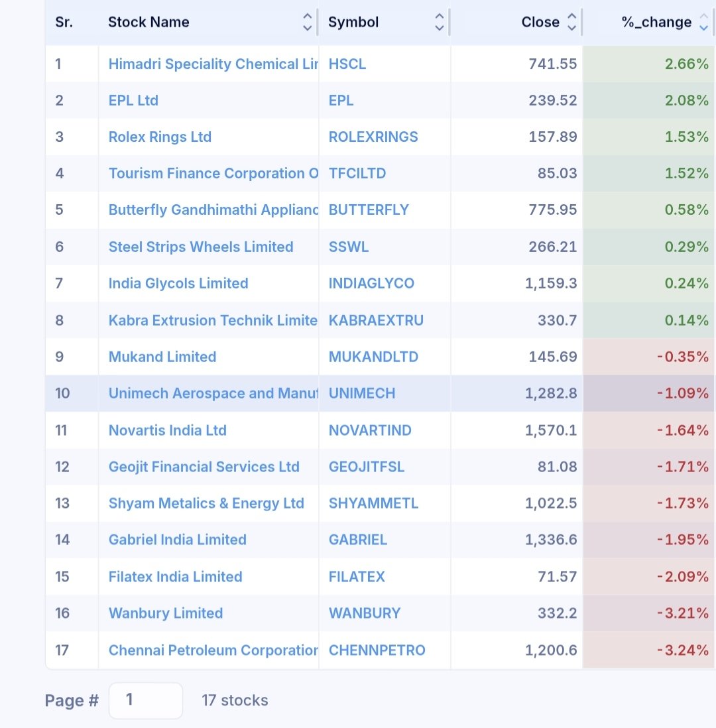Viewport: 716px width, 728px height.
Task: Open Shyam Metalics & Energy Ltd link
Action: click(x=206, y=503)
